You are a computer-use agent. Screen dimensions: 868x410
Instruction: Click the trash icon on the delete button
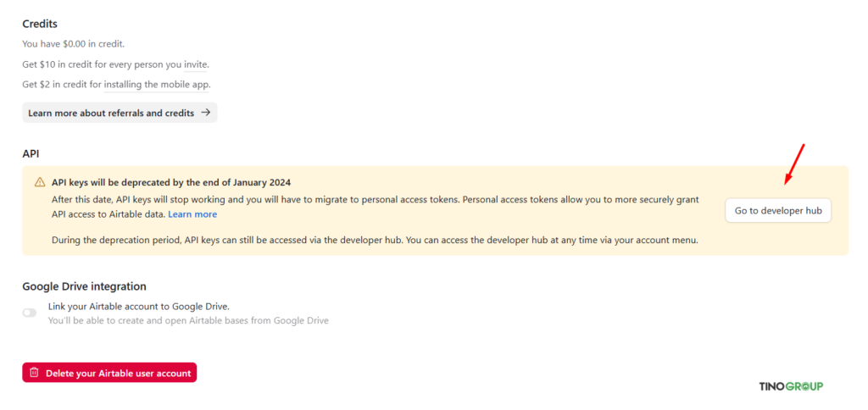click(x=34, y=373)
